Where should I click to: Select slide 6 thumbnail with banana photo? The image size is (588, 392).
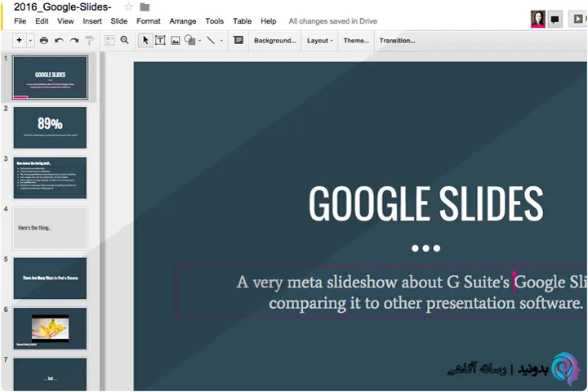tap(51, 328)
